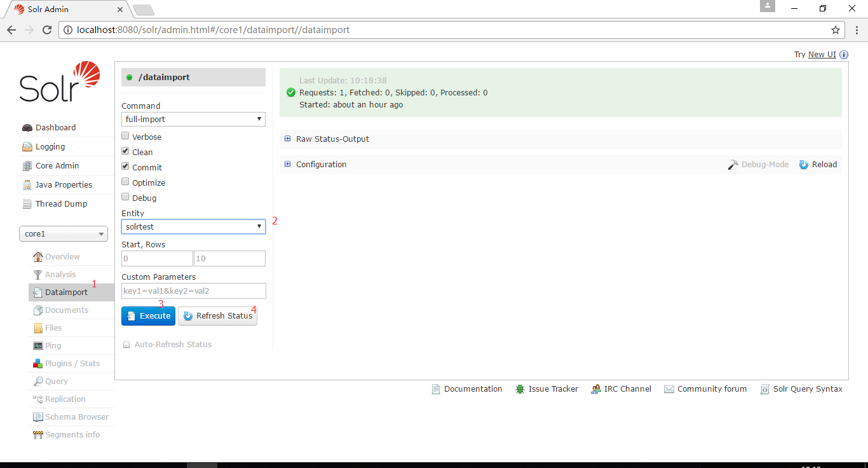Click the green success status checkmark

(x=291, y=93)
